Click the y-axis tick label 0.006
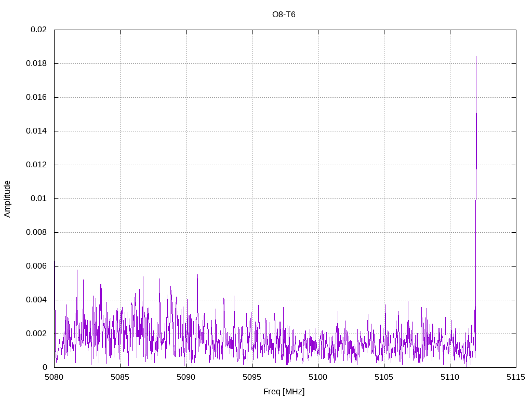532x399 pixels. [36, 266]
